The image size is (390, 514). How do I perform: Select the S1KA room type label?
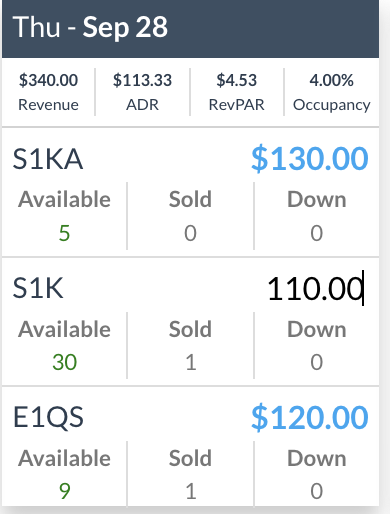tap(48, 159)
